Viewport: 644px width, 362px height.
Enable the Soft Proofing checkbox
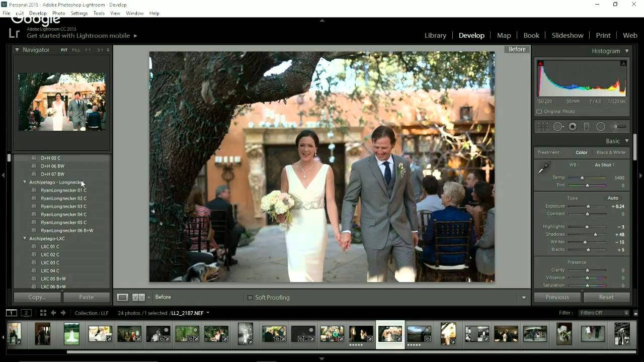[x=250, y=297]
